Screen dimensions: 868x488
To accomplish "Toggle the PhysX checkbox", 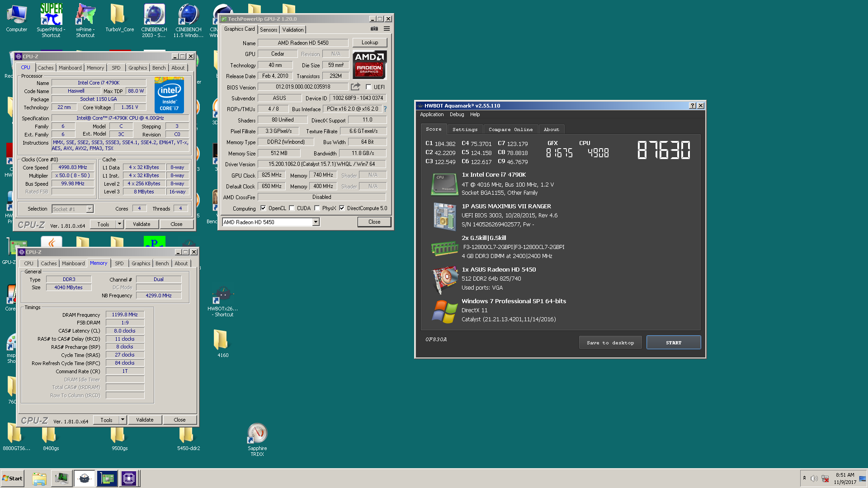I will pyautogui.click(x=317, y=208).
